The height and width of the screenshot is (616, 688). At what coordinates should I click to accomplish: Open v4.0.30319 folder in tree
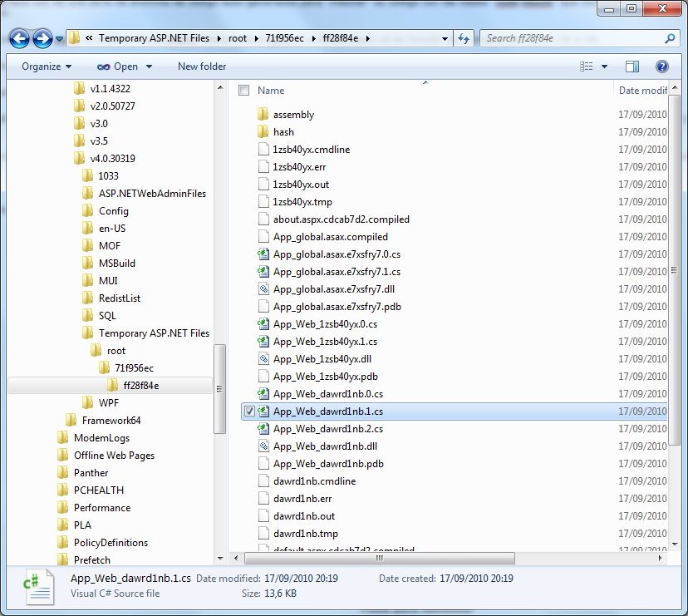click(112, 159)
